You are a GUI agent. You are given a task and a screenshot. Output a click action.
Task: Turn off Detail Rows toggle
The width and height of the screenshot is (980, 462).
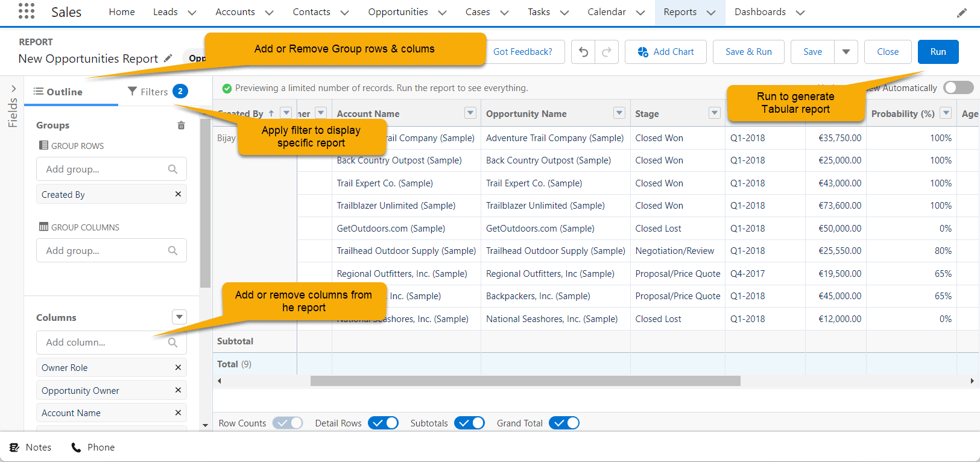(383, 423)
